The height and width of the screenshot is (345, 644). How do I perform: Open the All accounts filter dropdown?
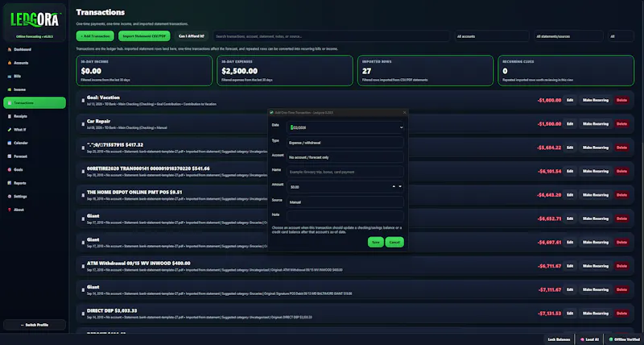click(492, 36)
